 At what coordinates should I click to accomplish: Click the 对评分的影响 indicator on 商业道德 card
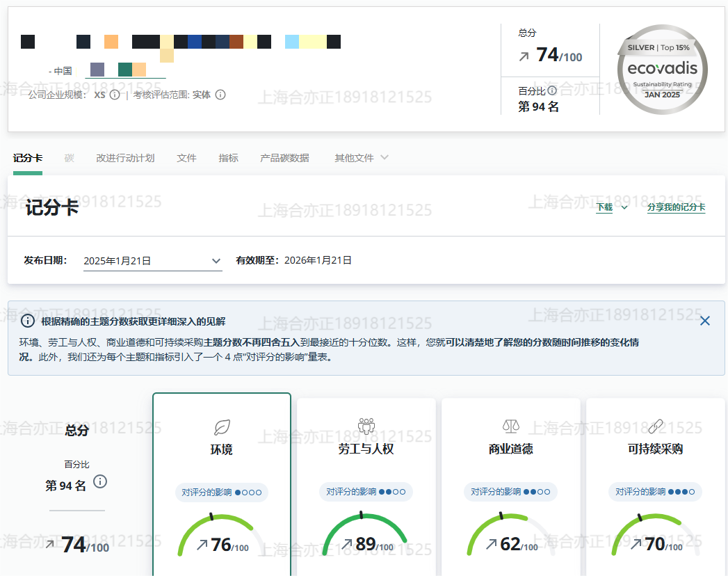510,492
